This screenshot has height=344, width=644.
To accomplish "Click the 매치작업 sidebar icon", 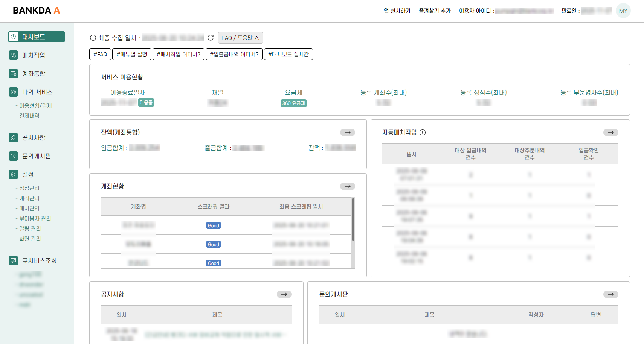I will coord(13,55).
